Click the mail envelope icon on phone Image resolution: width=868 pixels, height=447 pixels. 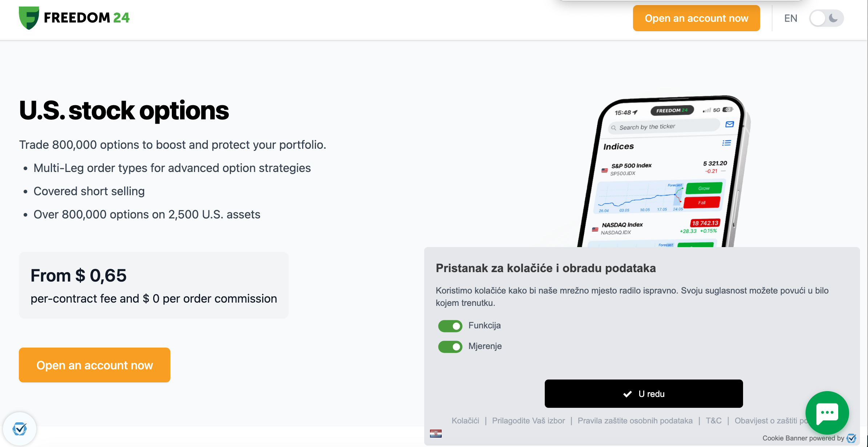pos(729,124)
